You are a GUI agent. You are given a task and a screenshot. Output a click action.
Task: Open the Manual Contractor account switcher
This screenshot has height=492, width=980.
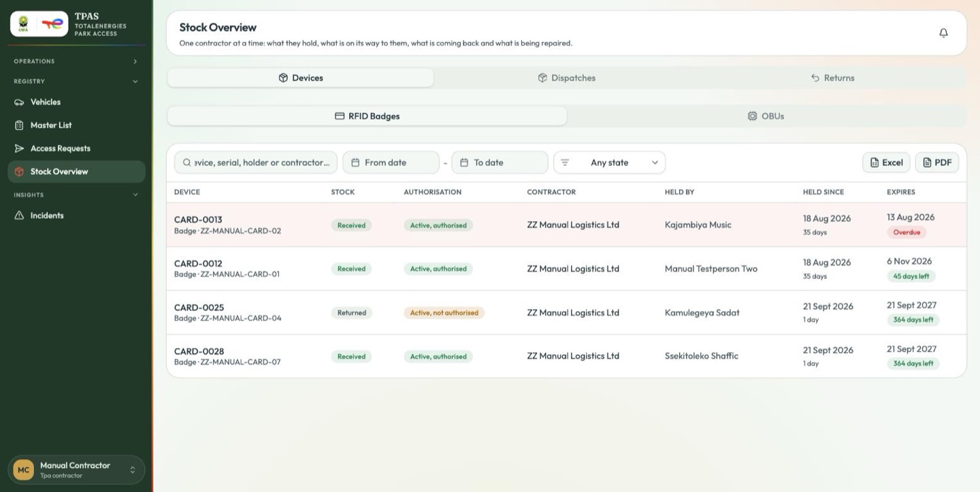tap(76, 470)
